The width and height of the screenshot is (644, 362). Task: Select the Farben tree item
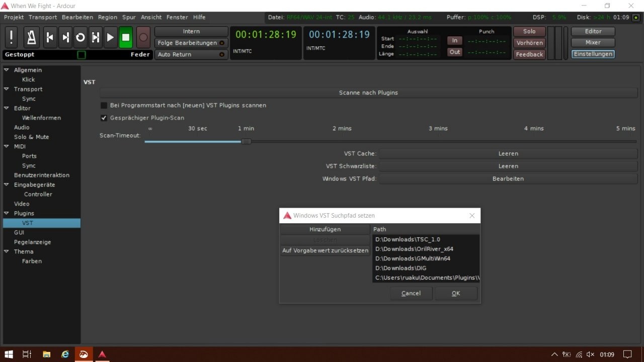click(x=32, y=261)
